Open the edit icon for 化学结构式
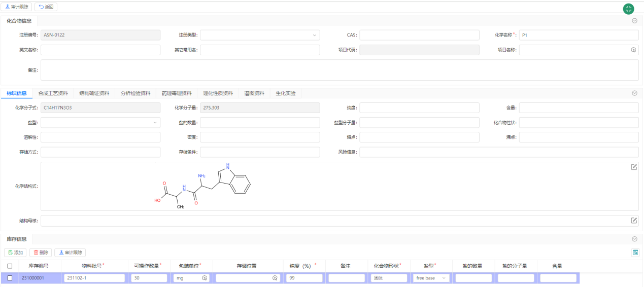This screenshot has height=287, width=644. [x=634, y=167]
